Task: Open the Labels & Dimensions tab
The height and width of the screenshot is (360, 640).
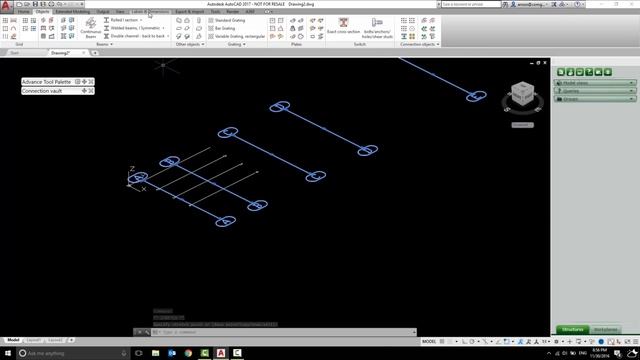Action: pos(150,12)
